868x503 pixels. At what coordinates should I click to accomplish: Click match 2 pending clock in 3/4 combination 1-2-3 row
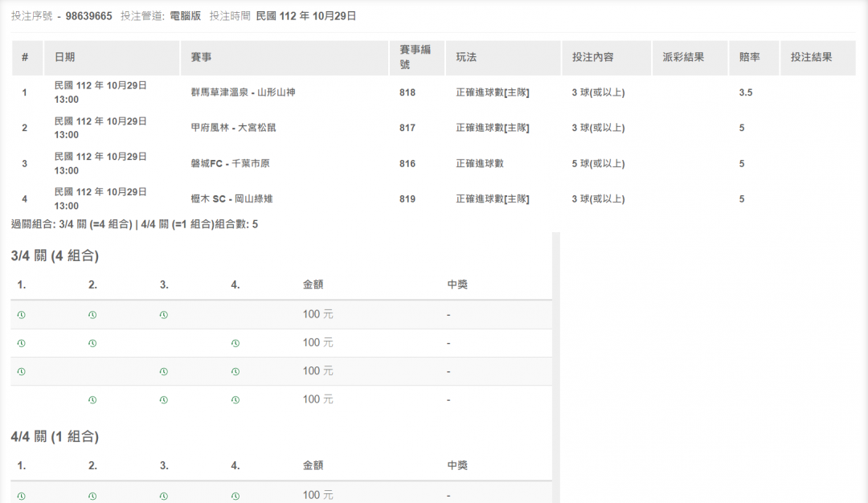[92, 315]
